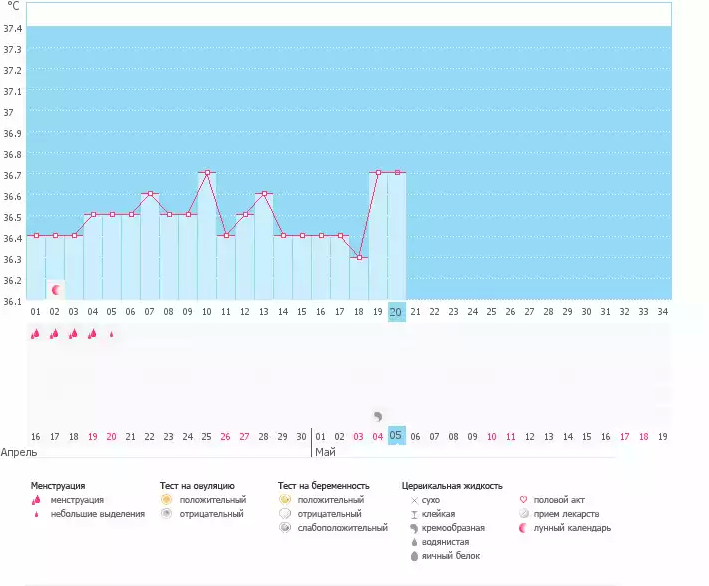709x586 pixels.
Task: Click the прием лекарств legend icon
Action: 524,514
